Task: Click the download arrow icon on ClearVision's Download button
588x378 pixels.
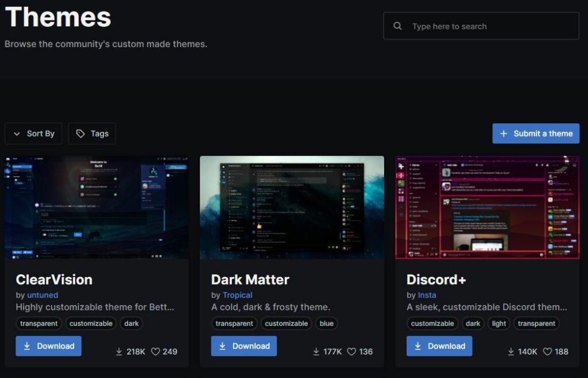Action: tap(28, 346)
